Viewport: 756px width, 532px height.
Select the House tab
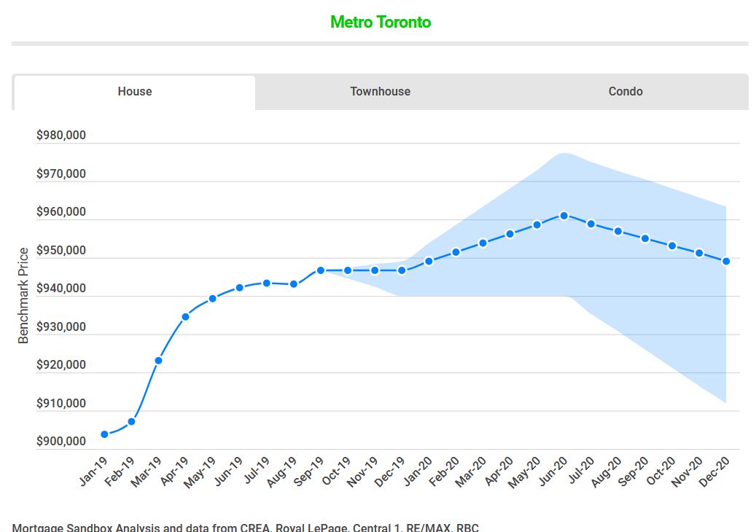[x=135, y=92]
